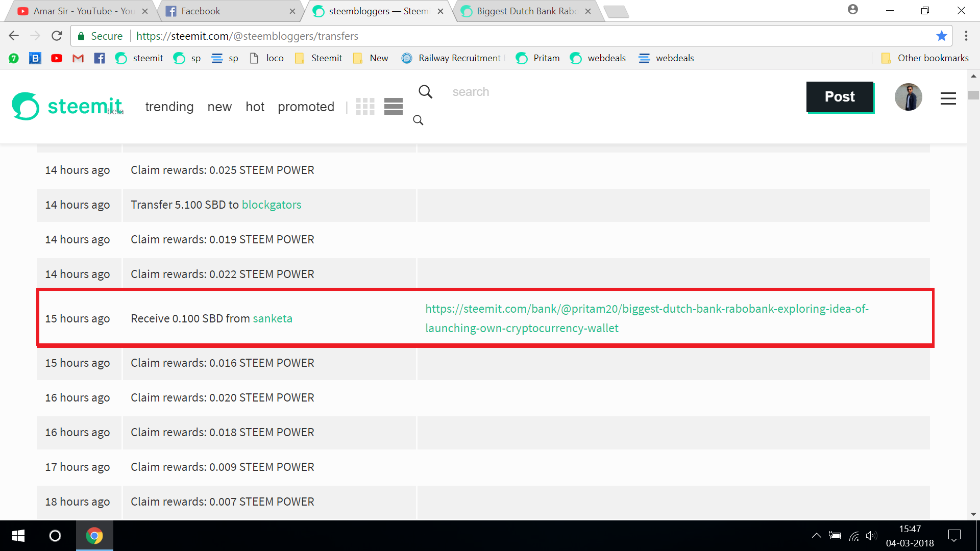This screenshot has width=980, height=551.
Task: Open the hamburger menu on Steemit
Action: click(948, 98)
